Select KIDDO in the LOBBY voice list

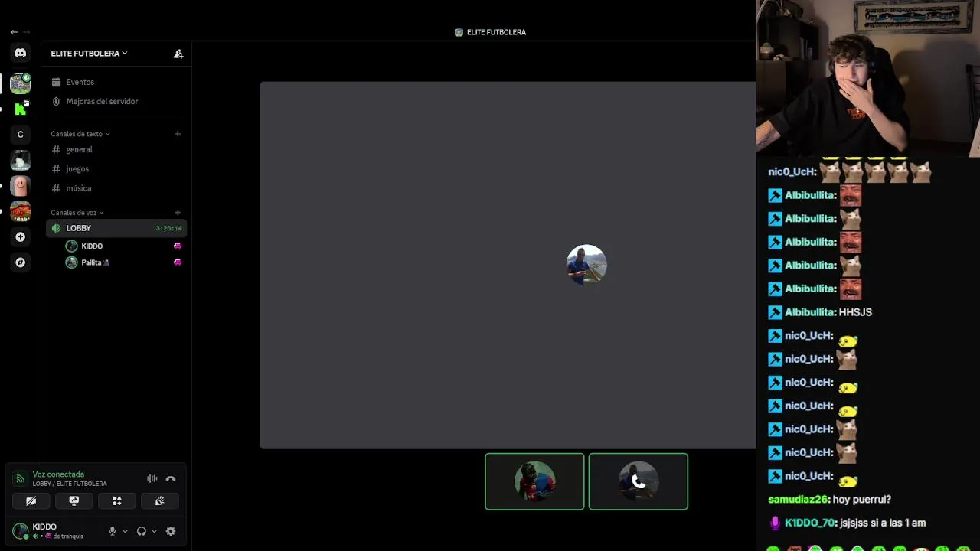tap(123, 246)
